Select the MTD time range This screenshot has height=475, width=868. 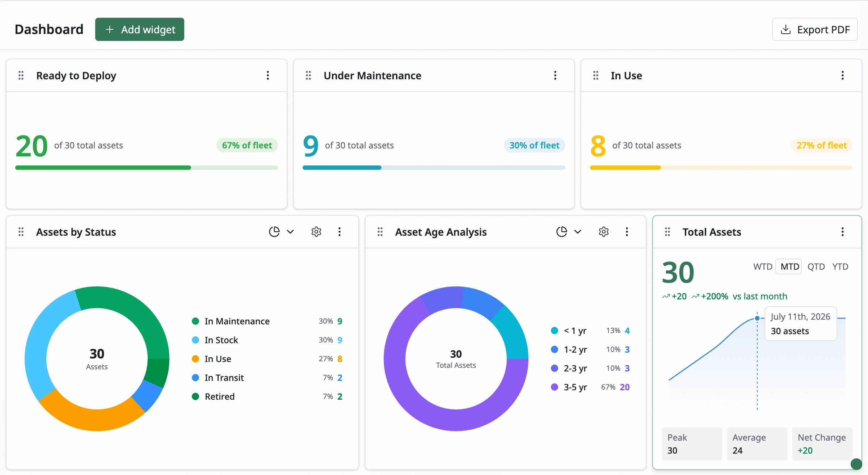pos(789,267)
